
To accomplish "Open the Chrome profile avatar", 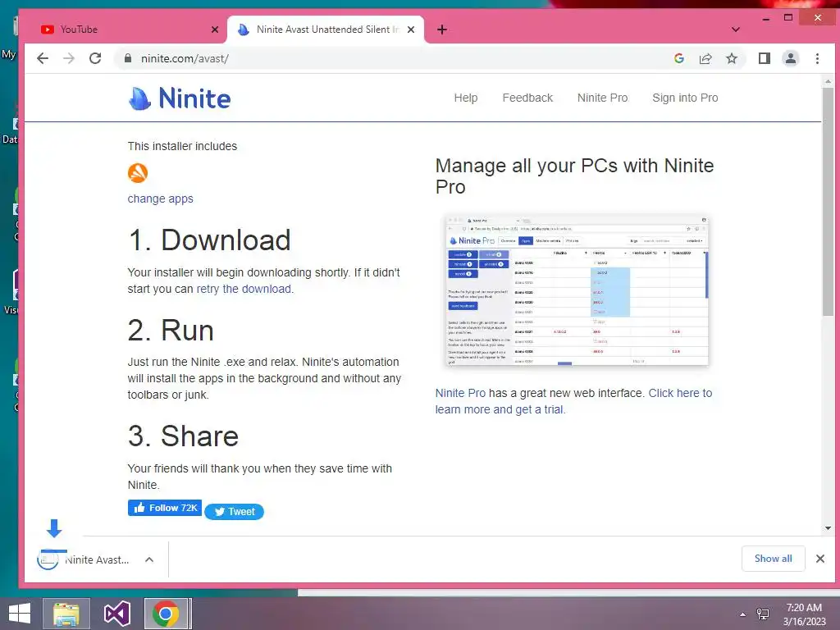I will pos(791,58).
